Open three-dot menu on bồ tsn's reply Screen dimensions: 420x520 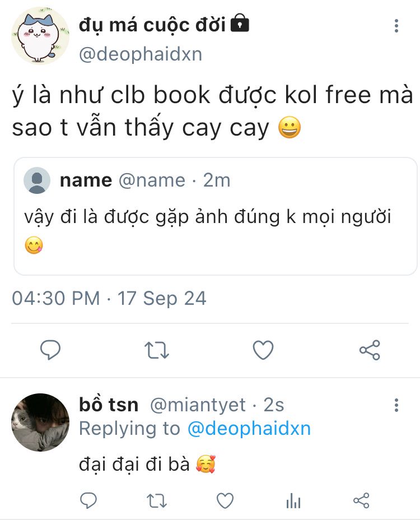(x=396, y=405)
